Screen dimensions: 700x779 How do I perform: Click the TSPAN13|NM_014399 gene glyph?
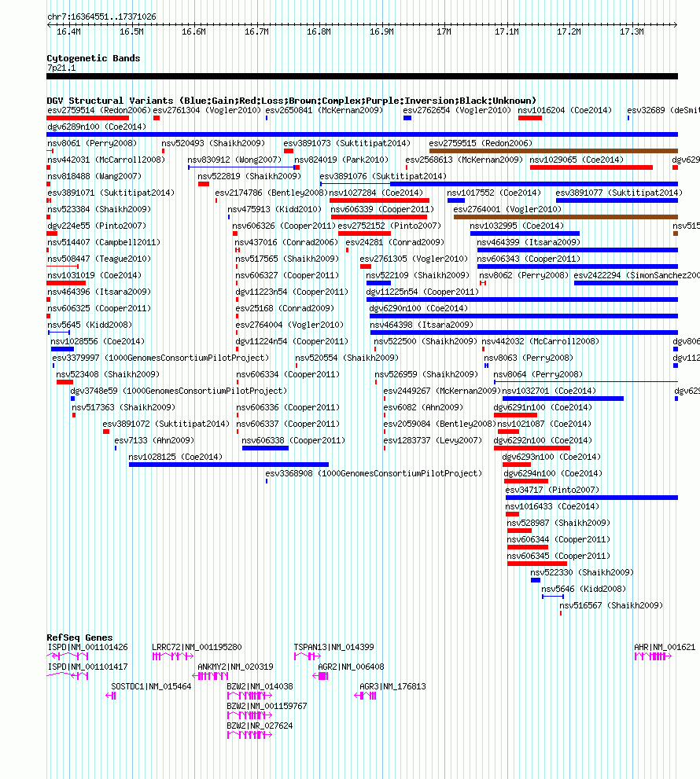click(x=308, y=656)
